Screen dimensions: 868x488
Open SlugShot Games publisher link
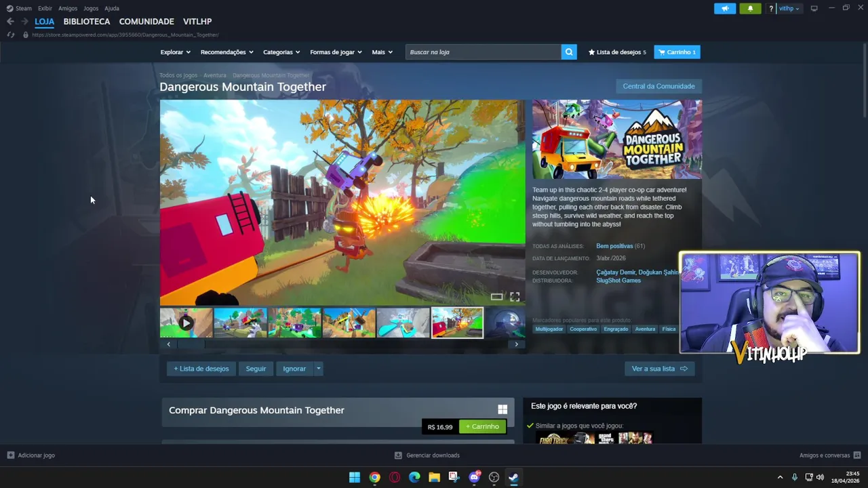pos(618,281)
